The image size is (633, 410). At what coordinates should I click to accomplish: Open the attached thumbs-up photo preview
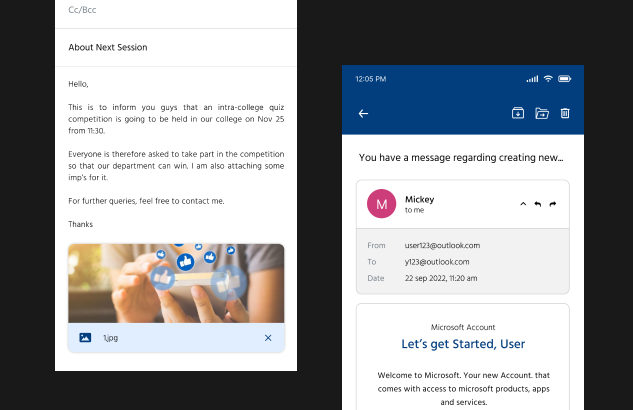click(x=176, y=283)
